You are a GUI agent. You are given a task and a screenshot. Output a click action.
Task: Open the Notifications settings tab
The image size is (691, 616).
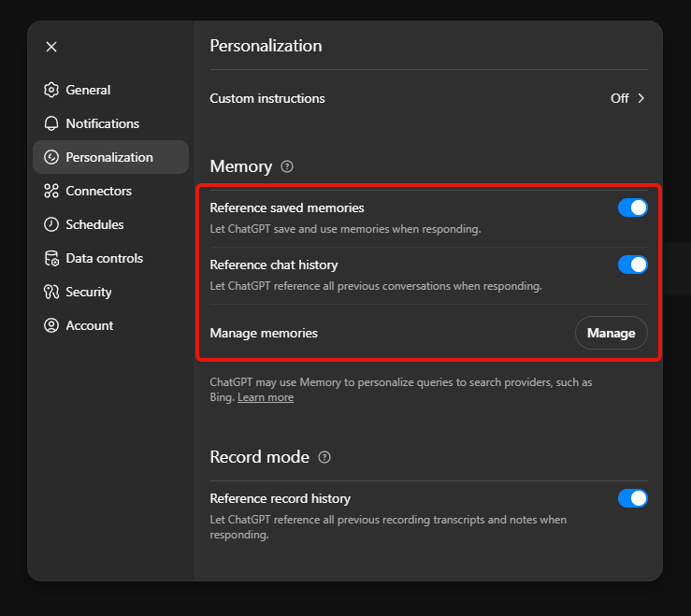(x=102, y=123)
